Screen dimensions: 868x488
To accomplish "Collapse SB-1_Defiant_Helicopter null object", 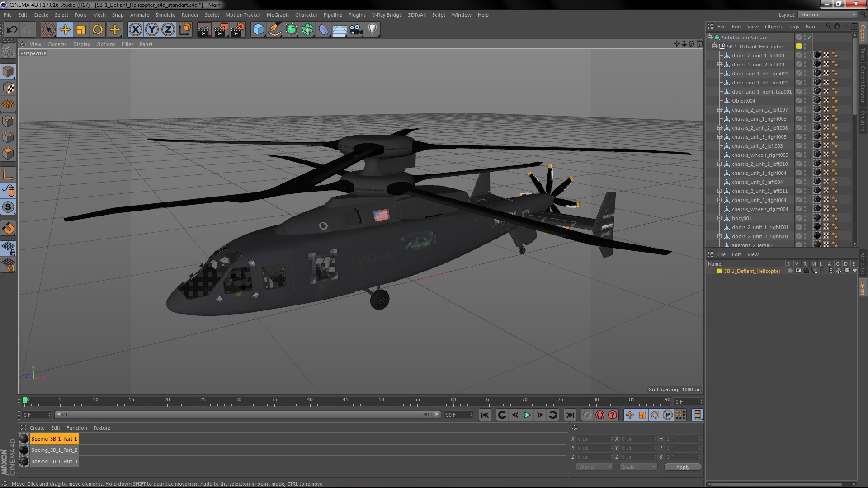I will coord(715,47).
